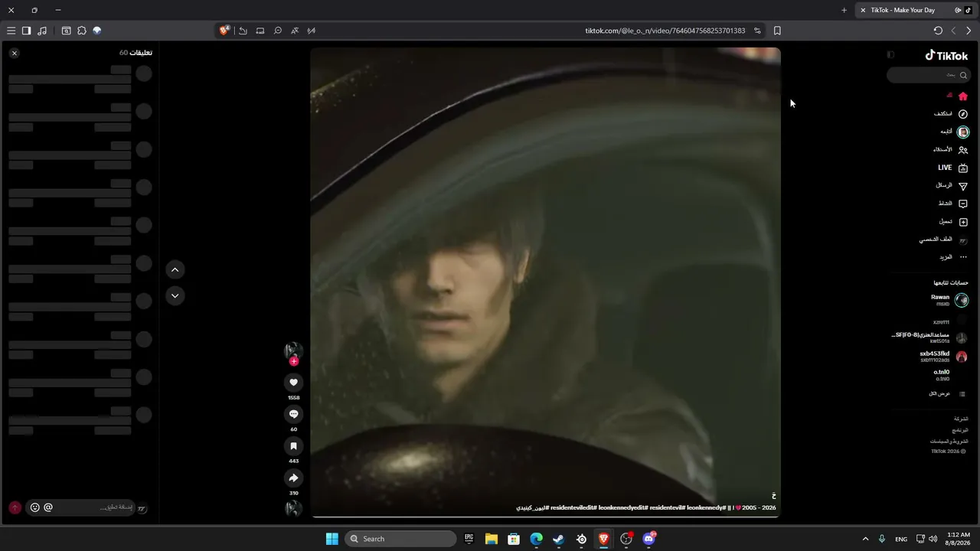Toggle the Brave sidebar panel
Image resolution: width=980 pixels, height=551 pixels.
pyautogui.click(x=26, y=31)
